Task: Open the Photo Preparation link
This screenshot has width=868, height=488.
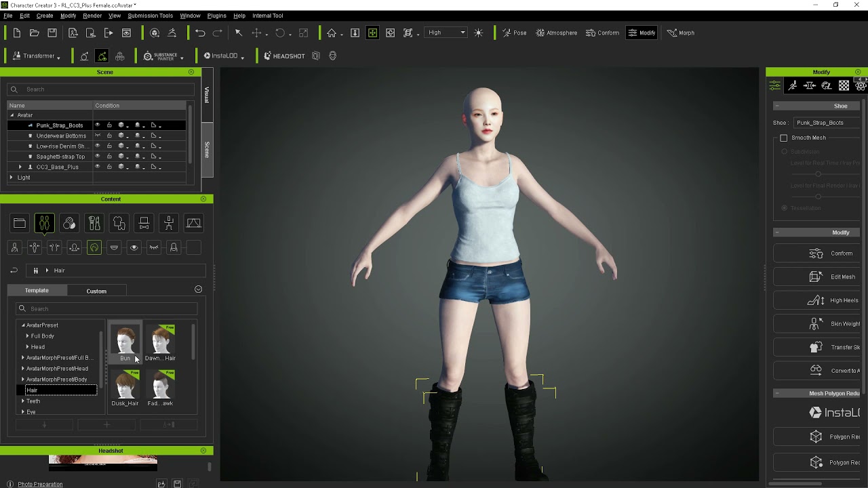Action: coord(40,484)
